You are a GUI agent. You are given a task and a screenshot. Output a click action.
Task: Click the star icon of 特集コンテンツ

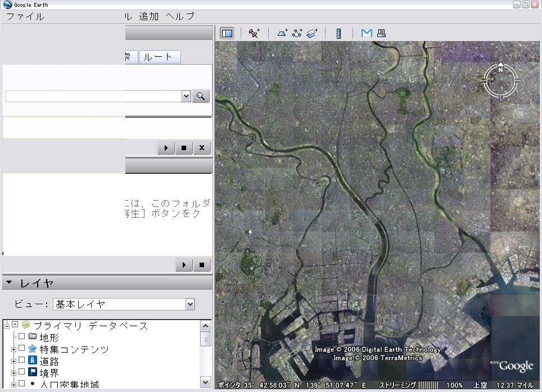pos(33,349)
